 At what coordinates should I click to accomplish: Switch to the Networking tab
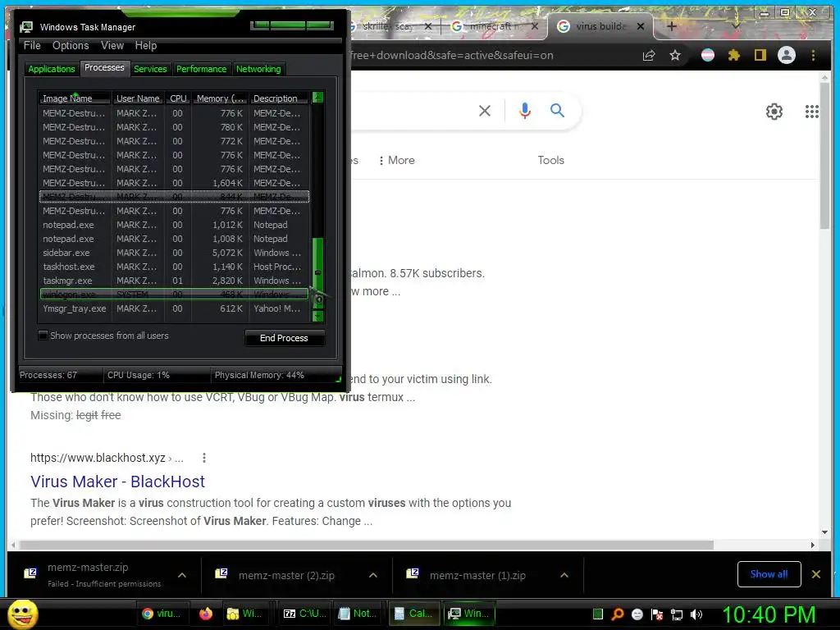(x=258, y=69)
